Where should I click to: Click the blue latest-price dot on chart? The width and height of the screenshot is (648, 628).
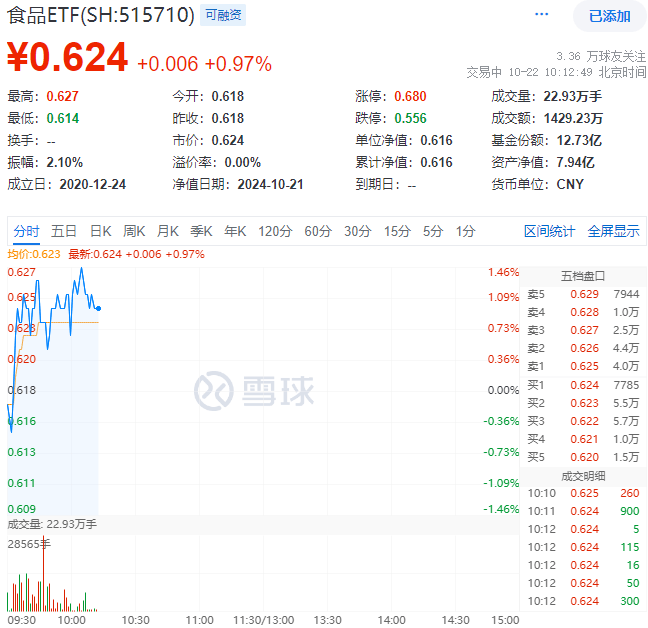97,308
